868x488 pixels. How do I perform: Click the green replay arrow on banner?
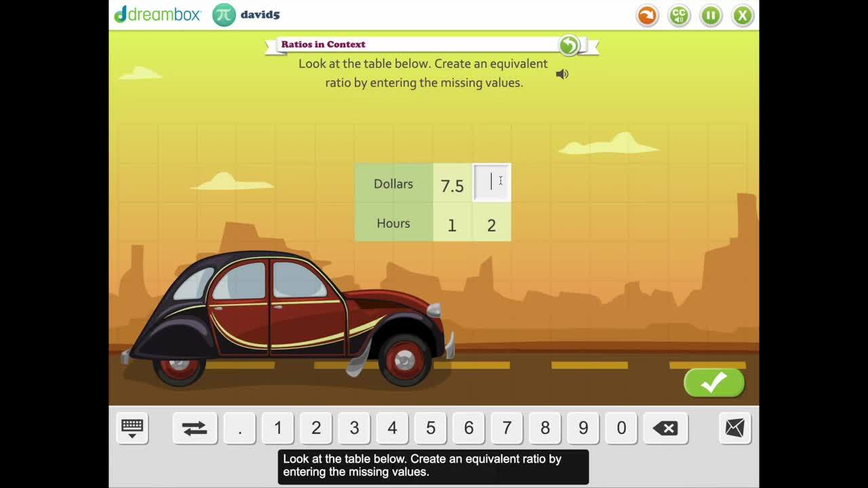coord(569,45)
